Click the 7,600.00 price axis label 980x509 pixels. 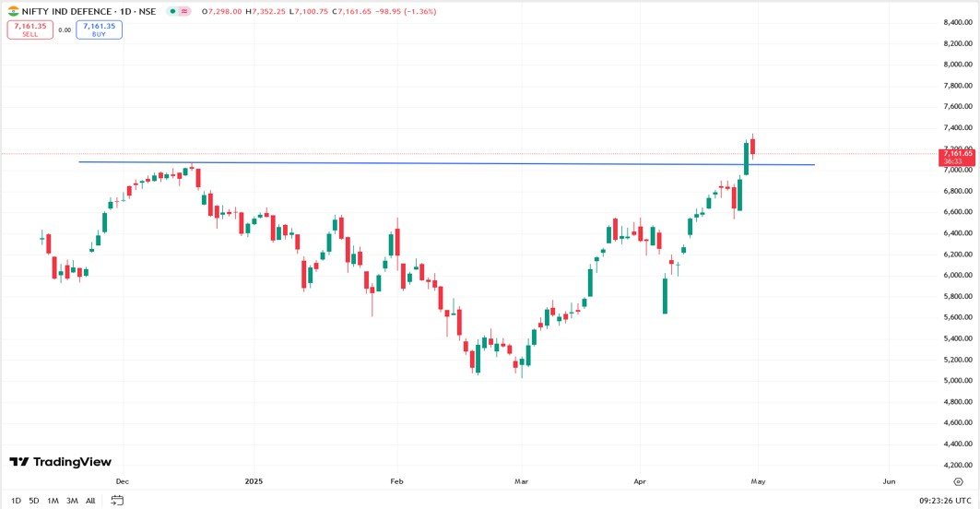click(958, 107)
